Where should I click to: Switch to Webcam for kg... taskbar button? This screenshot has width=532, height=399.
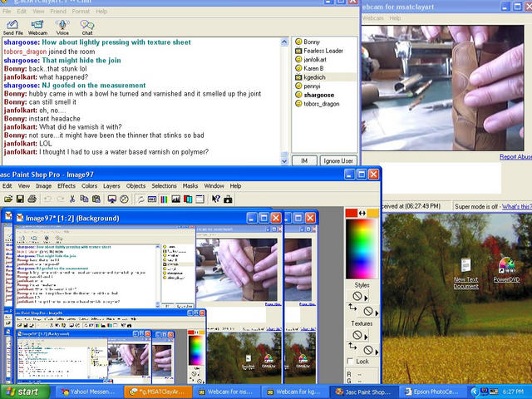click(x=293, y=392)
